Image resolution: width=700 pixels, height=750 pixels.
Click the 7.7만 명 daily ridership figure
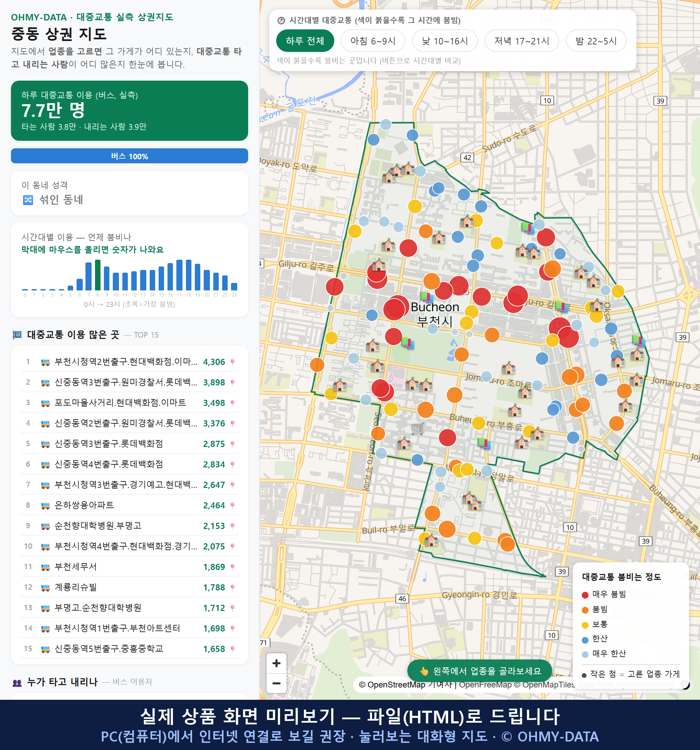coord(53,110)
